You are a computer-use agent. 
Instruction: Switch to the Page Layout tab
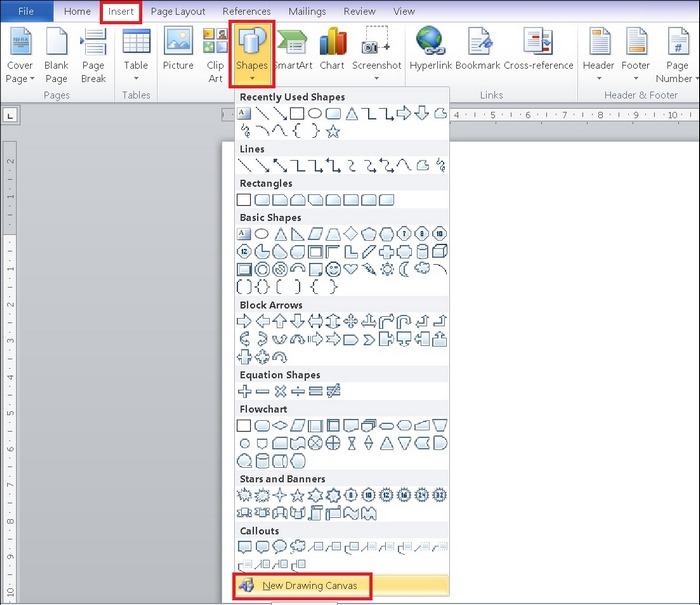(x=178, y=11)
